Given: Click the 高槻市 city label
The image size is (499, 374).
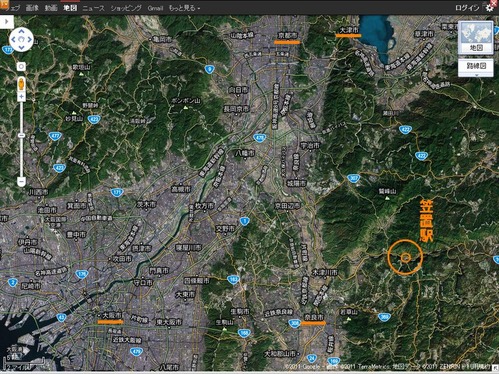Looking at the screenshot, I should (x=181, y=189).
